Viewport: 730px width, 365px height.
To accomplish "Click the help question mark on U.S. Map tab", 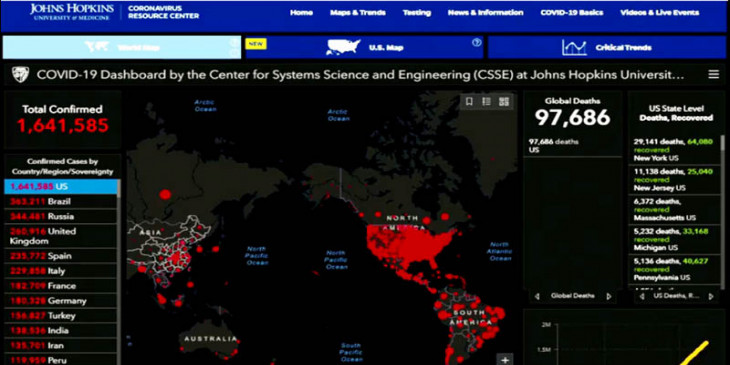I will pyautogui.click(x=476, y=42).
